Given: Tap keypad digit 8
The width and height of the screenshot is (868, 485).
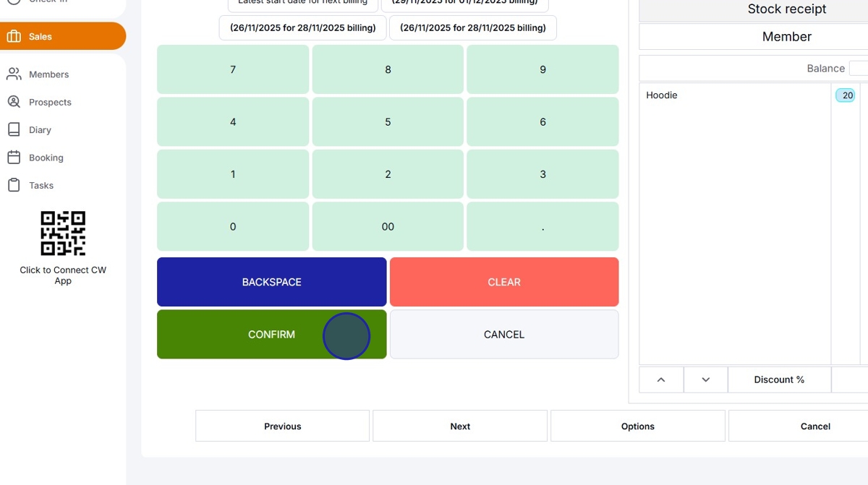Looking at the screenshot, I should point(388,69).
